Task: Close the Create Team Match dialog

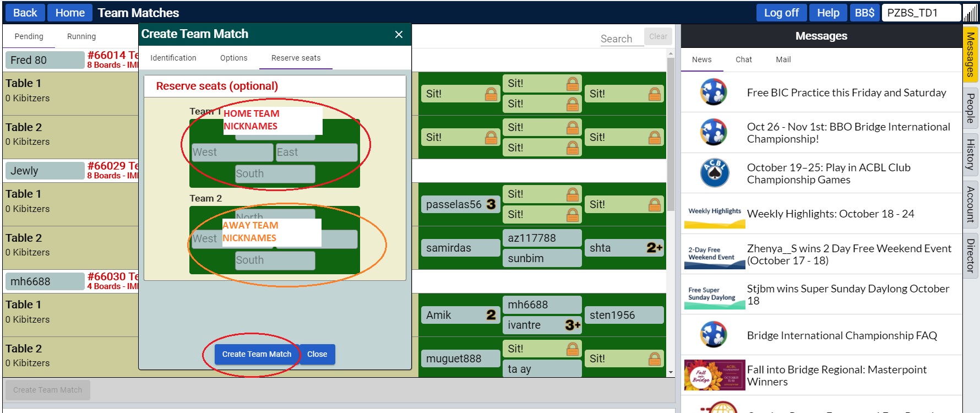Action: pos(399,35)
